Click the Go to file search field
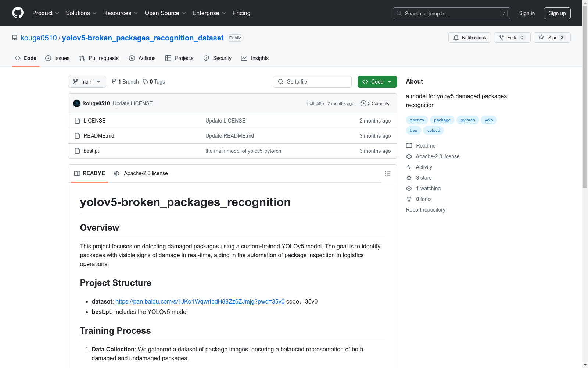The width and height of the screenshot is (588, 368). pos(312,82)
